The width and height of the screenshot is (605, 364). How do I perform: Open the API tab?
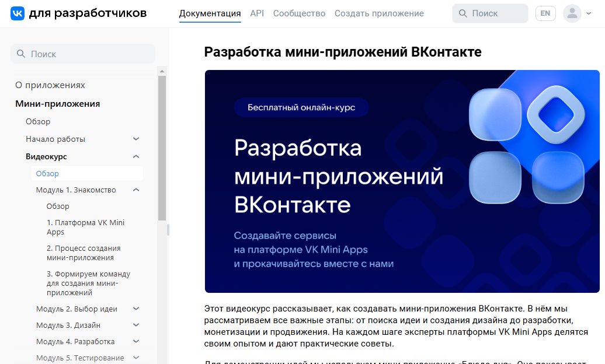257,13
